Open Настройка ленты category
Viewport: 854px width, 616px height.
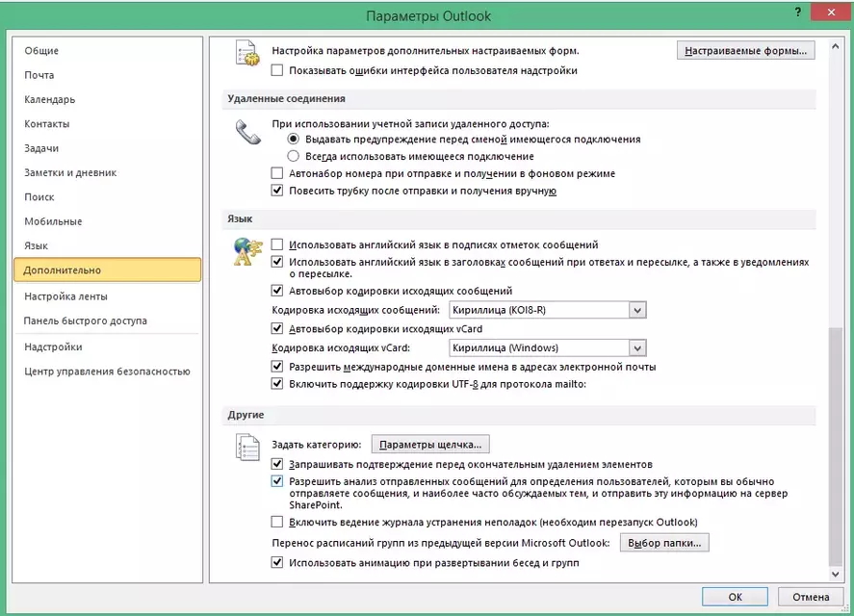click(107, 296)
